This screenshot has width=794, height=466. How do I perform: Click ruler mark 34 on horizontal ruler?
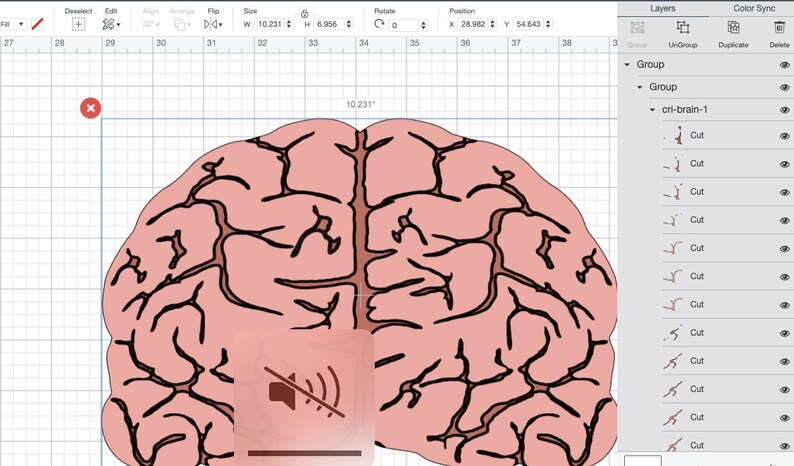[x=364, y=43]
